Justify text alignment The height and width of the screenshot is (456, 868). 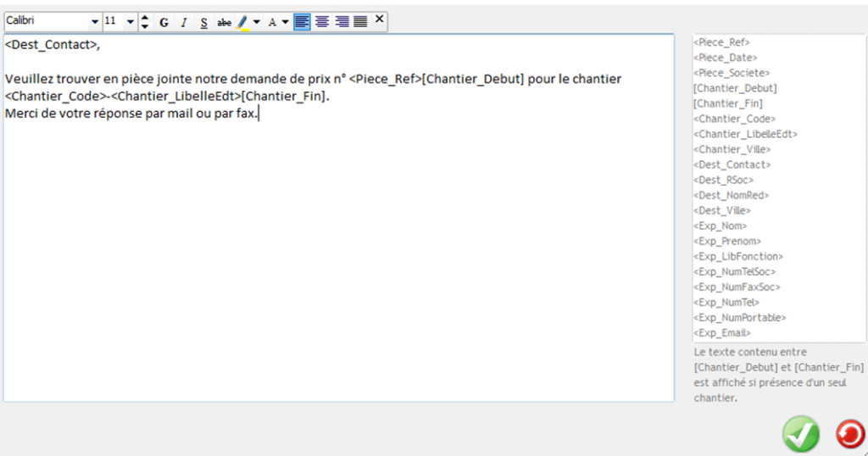point(360,22)
